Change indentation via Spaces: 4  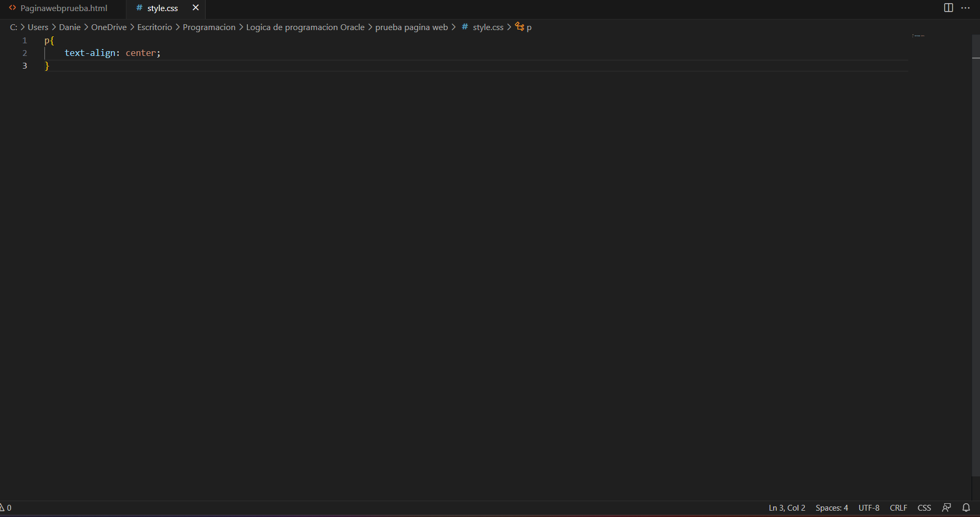(x=832, y=508)
